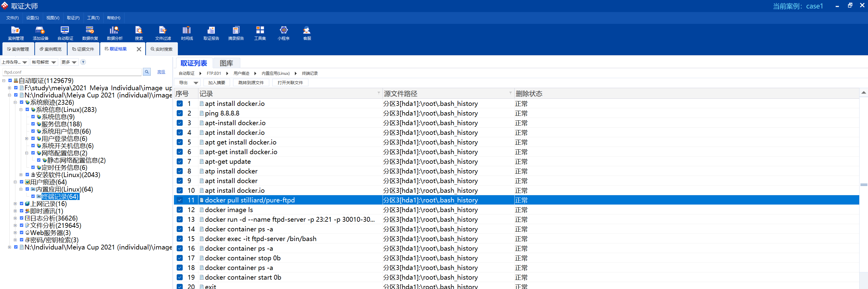Click the 添加设备 add device icon
Image resolution: width=868 pixels, height=289 pixels.
click(40, 33)
